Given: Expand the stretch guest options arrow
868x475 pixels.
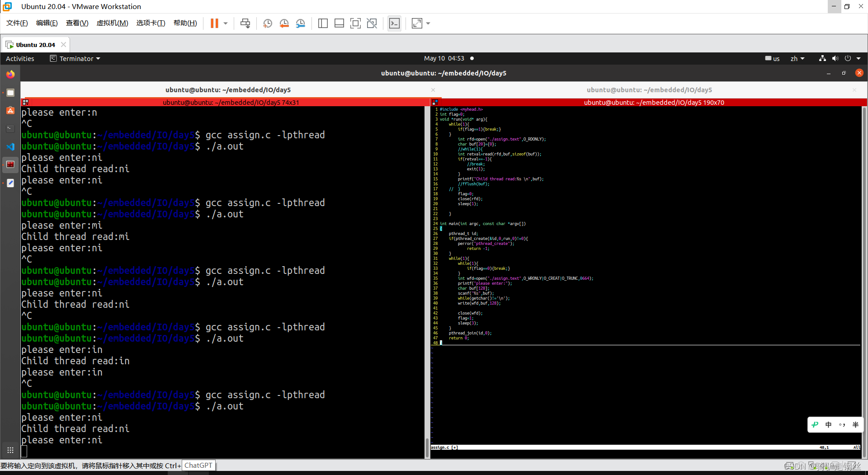Looking at the screenshot, I should [428, 23].
